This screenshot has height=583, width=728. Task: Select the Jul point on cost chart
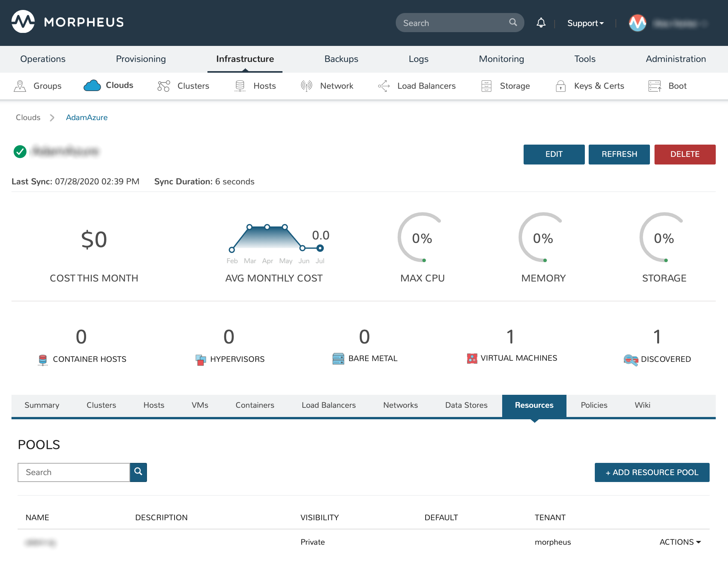(x=320, y=248)
